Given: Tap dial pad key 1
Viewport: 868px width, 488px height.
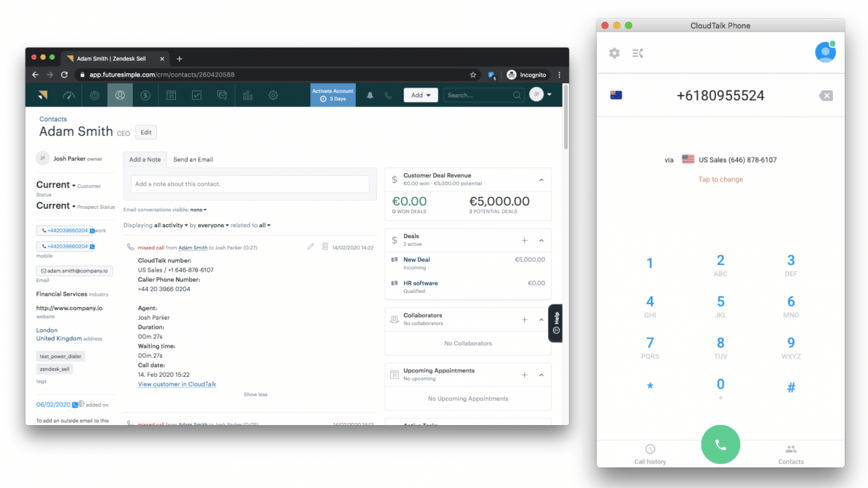Looking at the screenshot, I should [x=650, y=264].
